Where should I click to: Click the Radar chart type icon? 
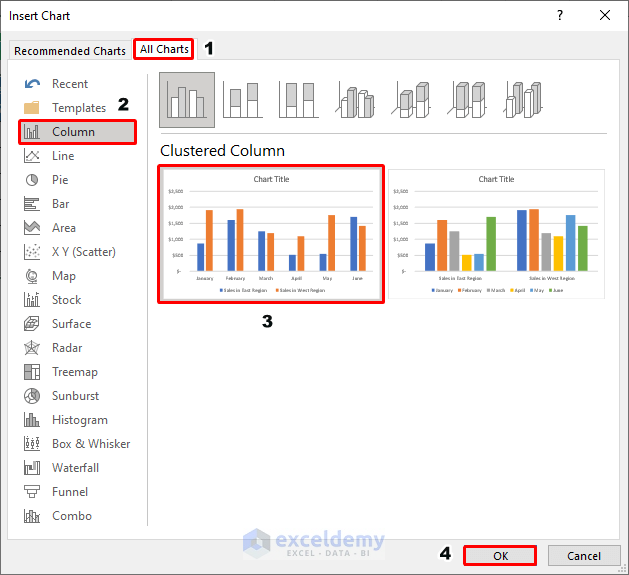[32, 348]
